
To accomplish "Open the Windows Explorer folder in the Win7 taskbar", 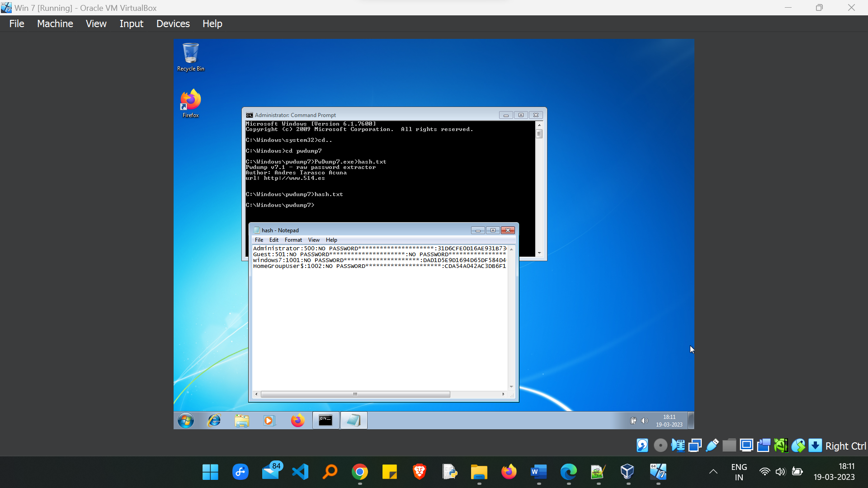I will point(242,421).
